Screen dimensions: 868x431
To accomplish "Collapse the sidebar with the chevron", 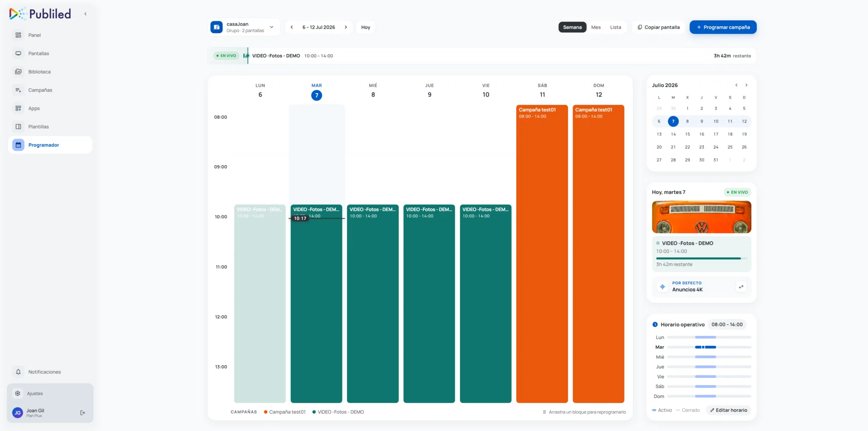I will (x=85, y=14).
